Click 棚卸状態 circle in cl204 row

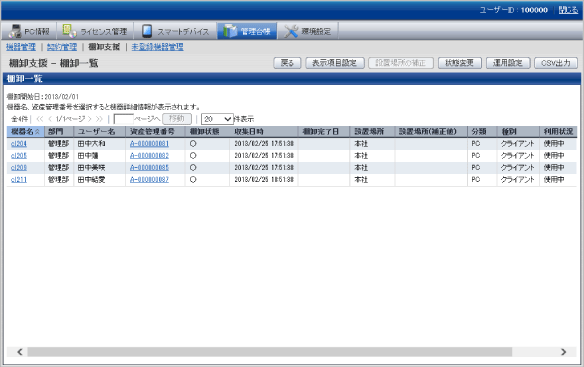tap(193, 144)
